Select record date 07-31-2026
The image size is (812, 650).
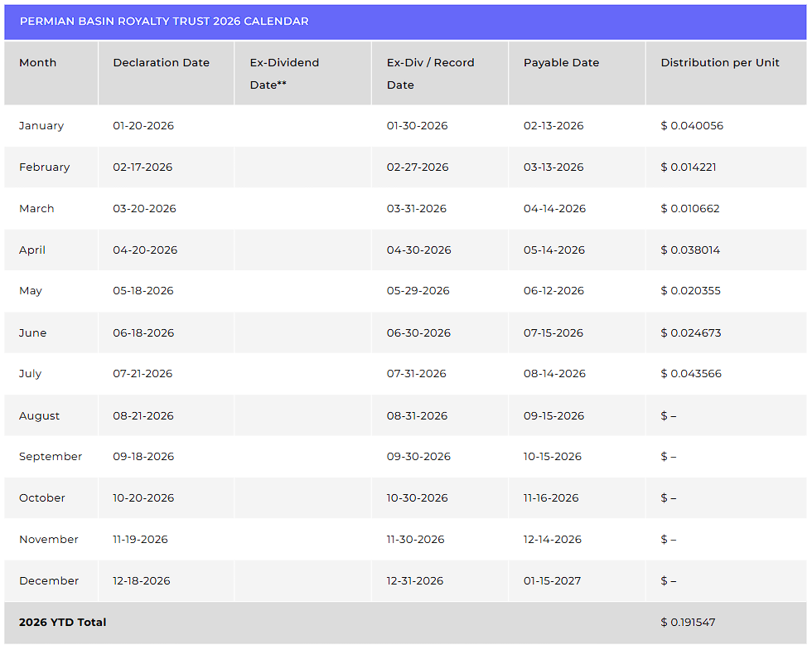(416, 374)
